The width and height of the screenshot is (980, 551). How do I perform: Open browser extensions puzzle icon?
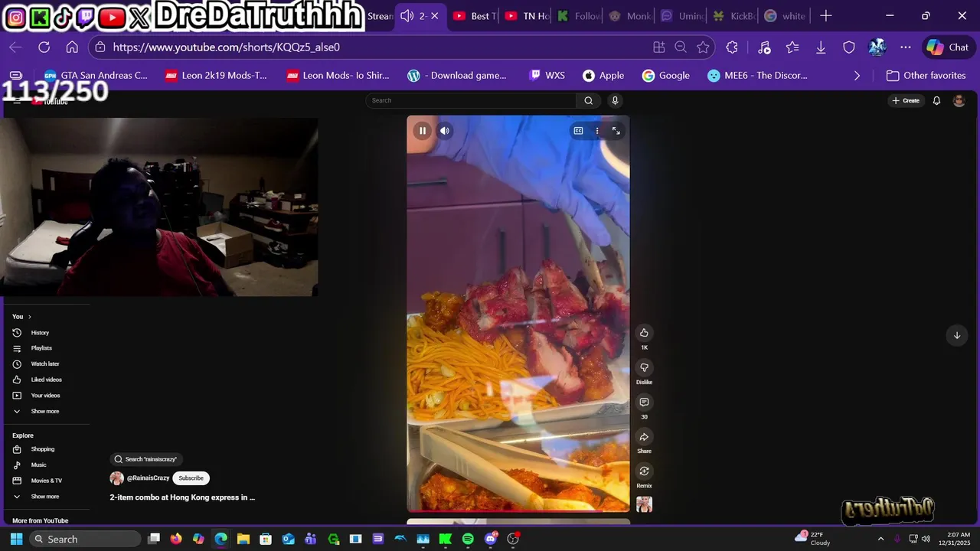click(732, 47)
